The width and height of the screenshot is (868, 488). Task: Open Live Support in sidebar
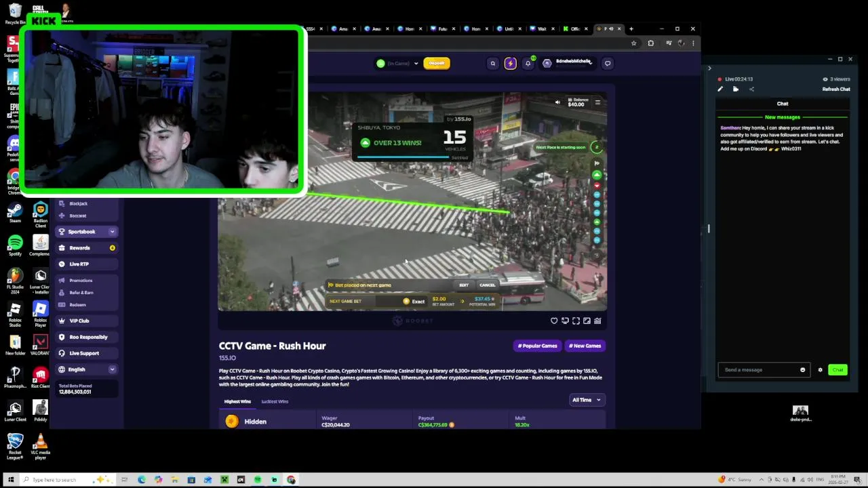click(x=87, y=353)
